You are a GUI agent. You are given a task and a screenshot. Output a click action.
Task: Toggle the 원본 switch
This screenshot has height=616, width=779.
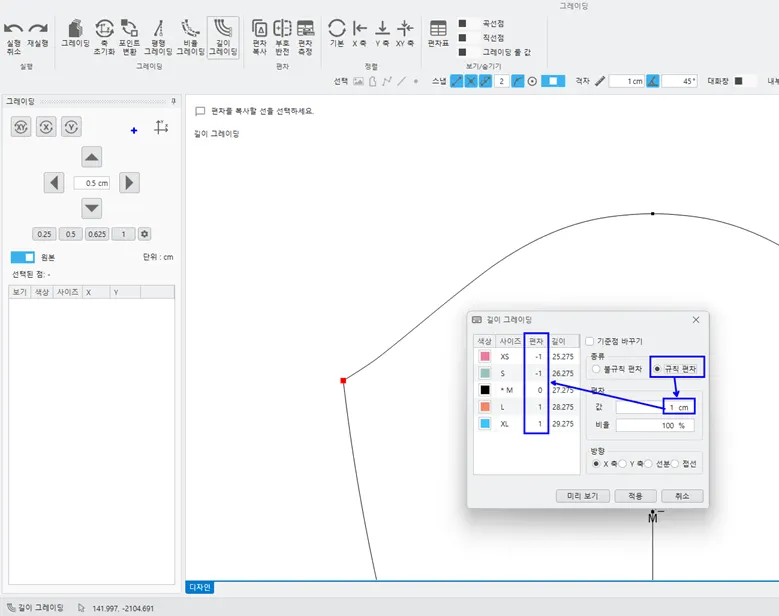(23, 257)
